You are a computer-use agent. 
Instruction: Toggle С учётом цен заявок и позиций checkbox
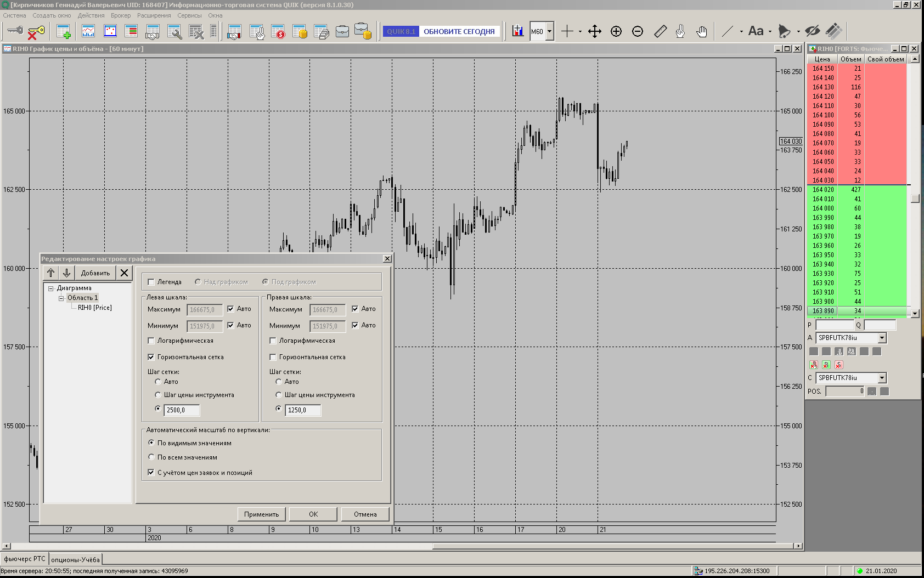(151, 472)
